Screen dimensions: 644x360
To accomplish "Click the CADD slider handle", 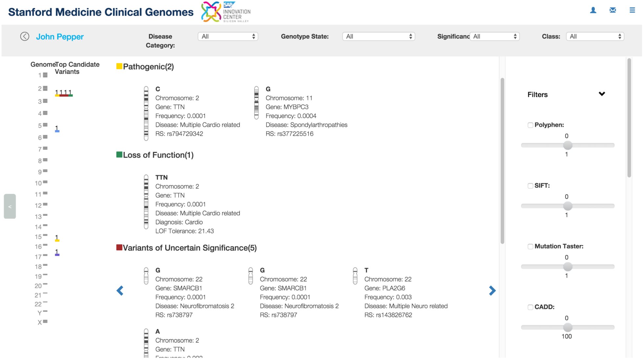I will pyautogui.click(x=568, y=327).
